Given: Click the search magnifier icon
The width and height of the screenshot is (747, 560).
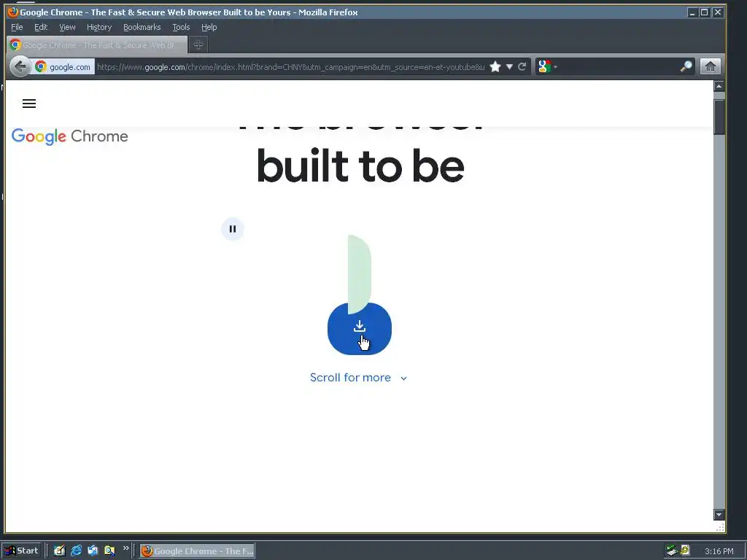Looking at the screenshot, I should click(x=686, y=66).
